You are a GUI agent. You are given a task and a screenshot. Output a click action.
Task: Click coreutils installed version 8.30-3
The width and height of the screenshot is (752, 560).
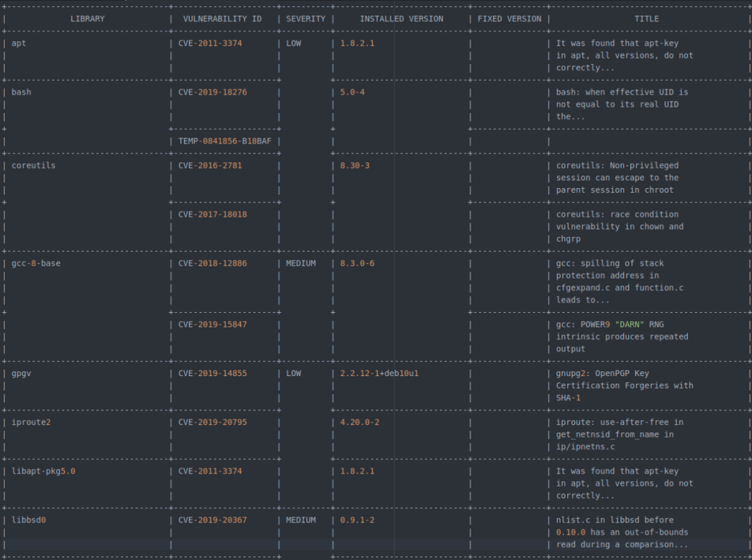tap(355, 166)
